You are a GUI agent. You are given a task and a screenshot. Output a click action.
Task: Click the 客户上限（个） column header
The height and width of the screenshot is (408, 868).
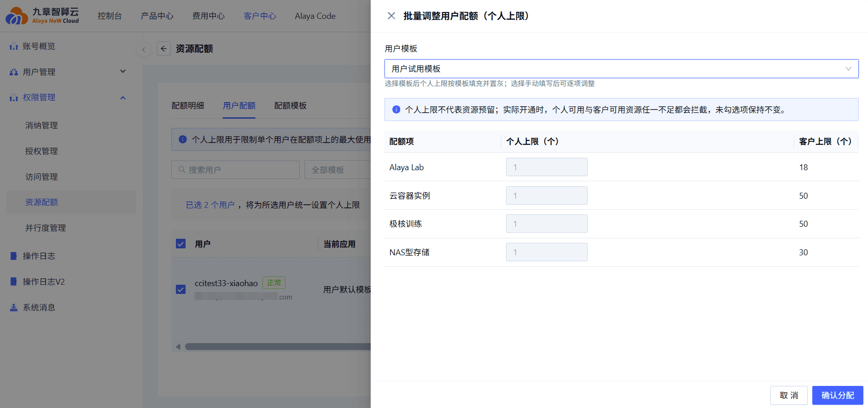(x=825, y=142)
